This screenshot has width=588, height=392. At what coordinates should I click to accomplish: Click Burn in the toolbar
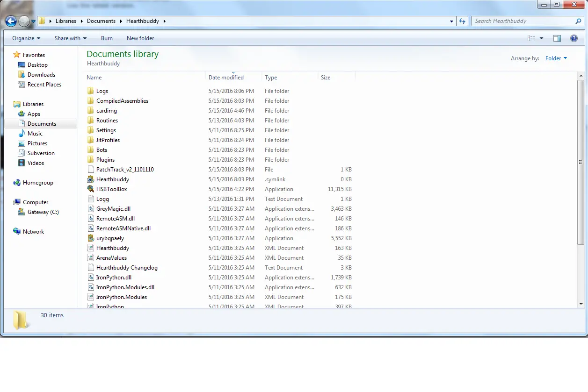pos(107,38)
